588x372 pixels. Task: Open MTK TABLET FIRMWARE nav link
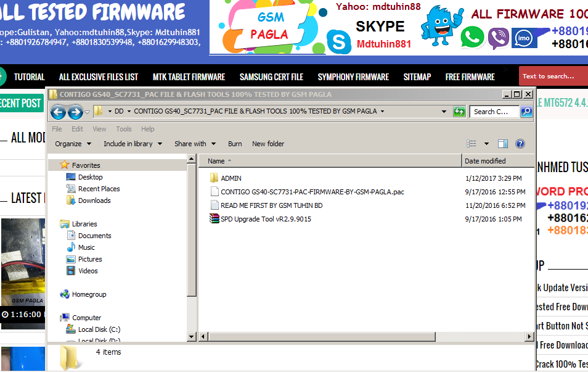(189, 77)
